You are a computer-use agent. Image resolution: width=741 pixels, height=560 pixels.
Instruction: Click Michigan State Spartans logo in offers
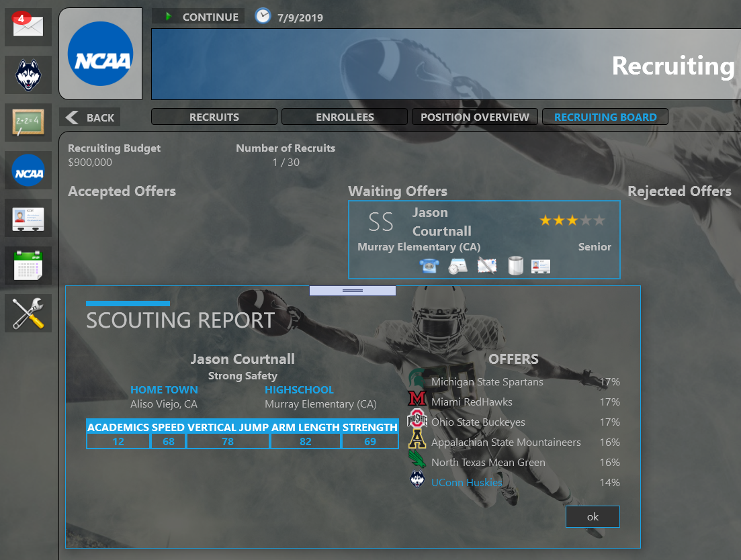point(417,379)
